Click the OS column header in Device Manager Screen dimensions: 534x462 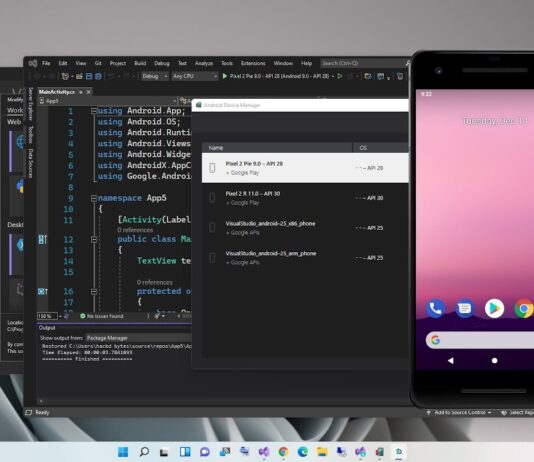click(x=381, y=148)
